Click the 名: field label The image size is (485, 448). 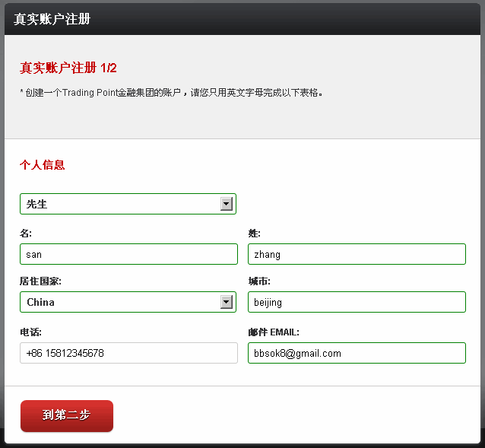tap(26, 233)
